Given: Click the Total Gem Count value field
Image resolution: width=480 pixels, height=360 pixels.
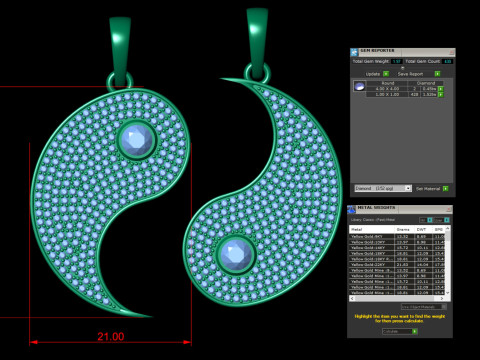Looking at the screenshot, I should click(x=447, y=61).
